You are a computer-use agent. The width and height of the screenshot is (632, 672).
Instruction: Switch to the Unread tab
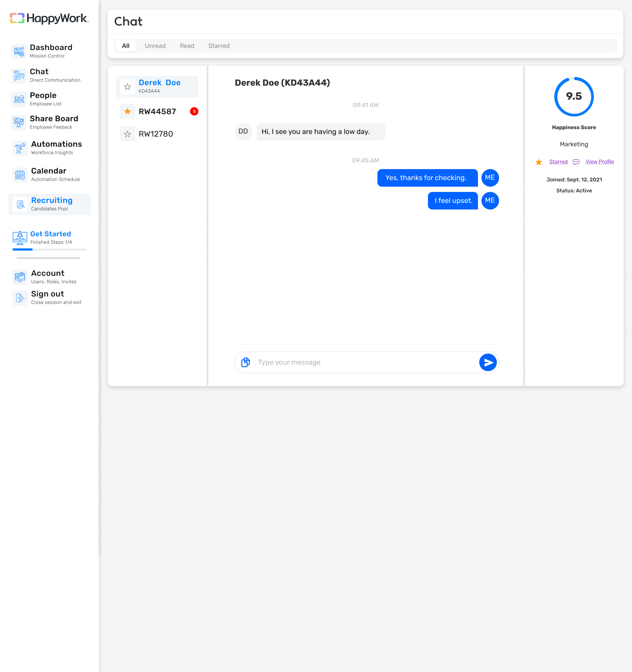pos(155,46)
